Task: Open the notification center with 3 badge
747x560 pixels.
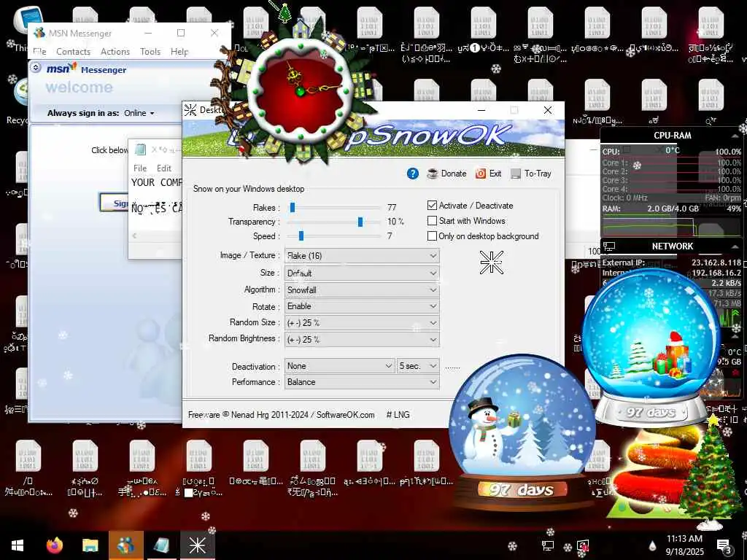Action: coord(724,545)
